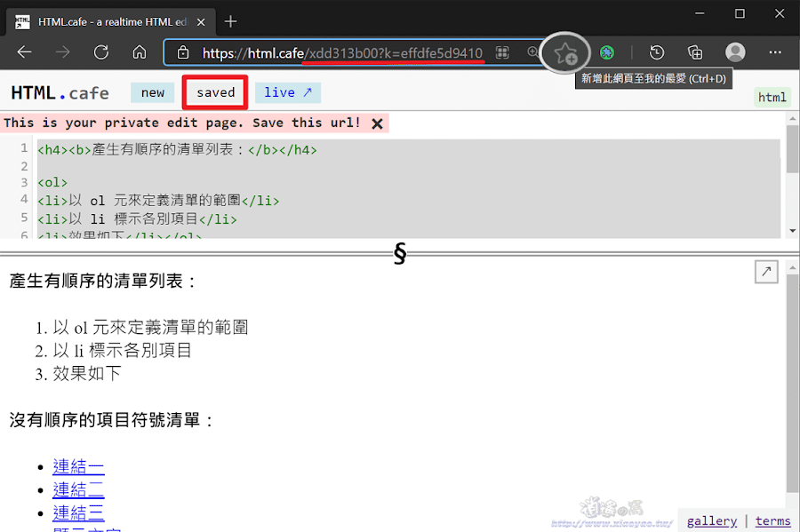Screen dimensions: 800x532
Task: Click heading 沒有順序的項目符號清單
Action: tap(111, 420)
